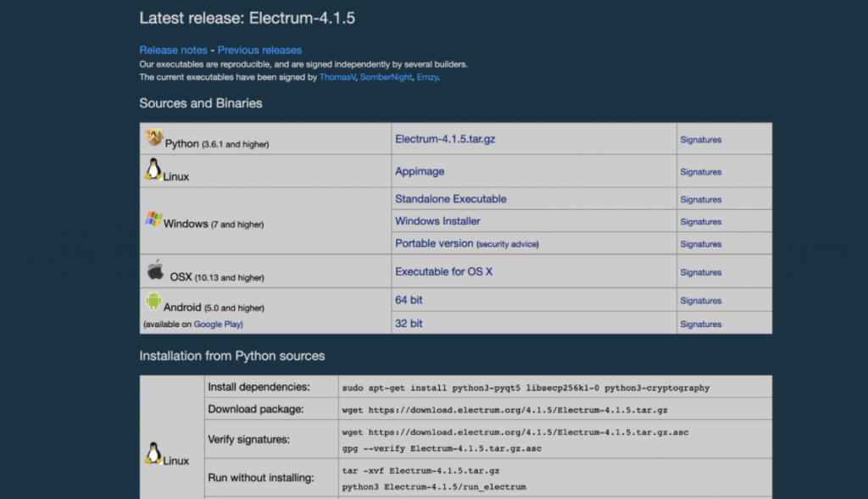
Task: Visit the Emzy signer link
Action: coord(427,77)
